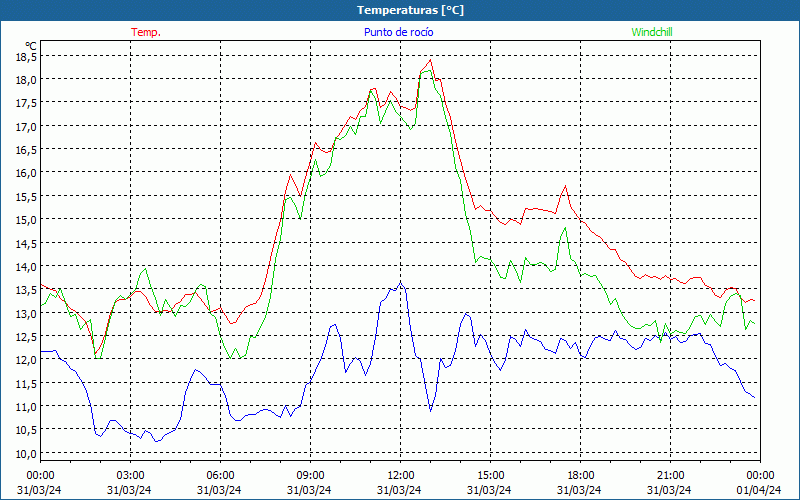Click the 11,0 value on the y-axis
This screenshot has width=800, height=500.
point(26,407)
